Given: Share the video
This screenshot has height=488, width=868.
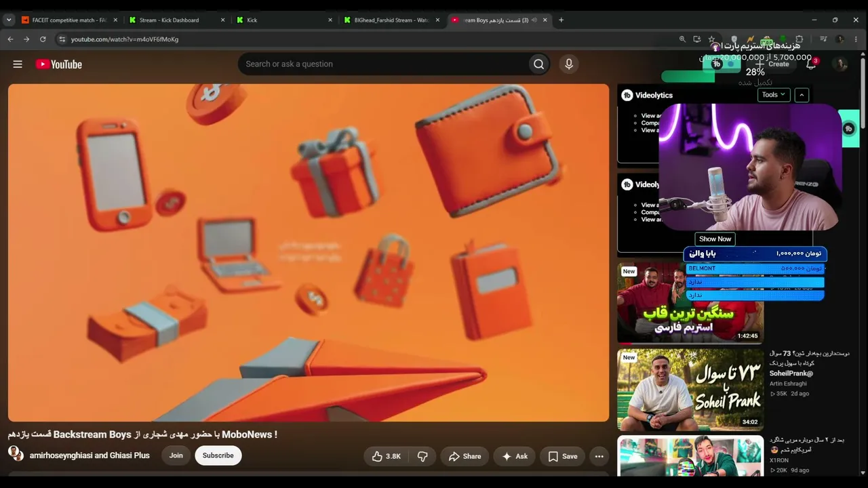Looking at the screenshot, I should [x=465, y=456].
